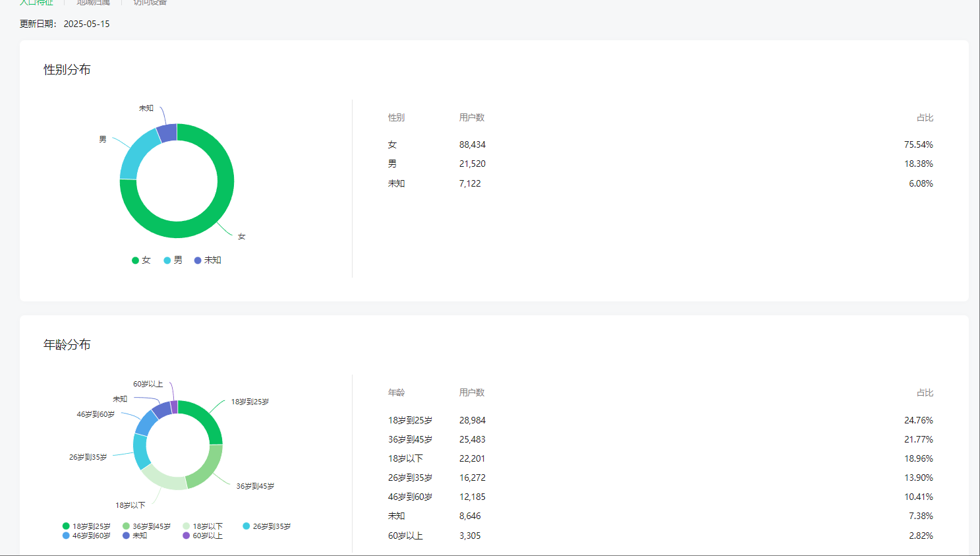Click 18岁到25岁 row label in age table

coord(410,420)
